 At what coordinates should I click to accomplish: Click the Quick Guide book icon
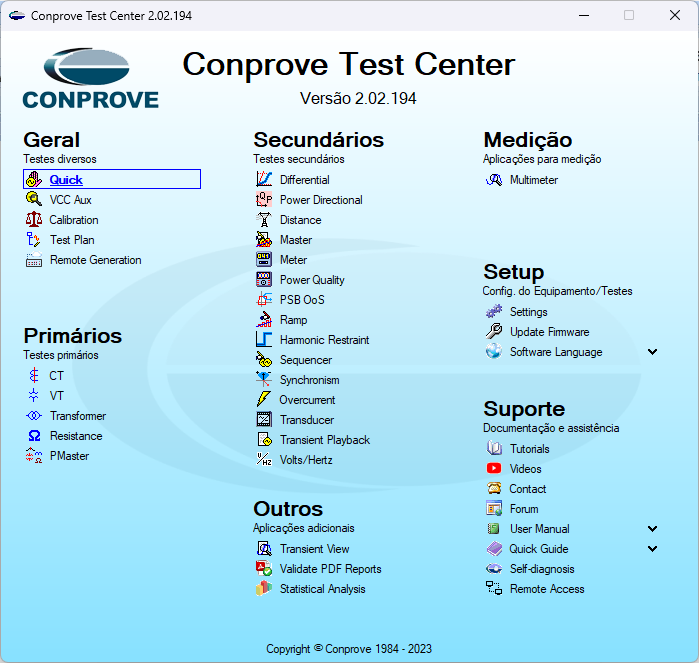coord(494,549)
